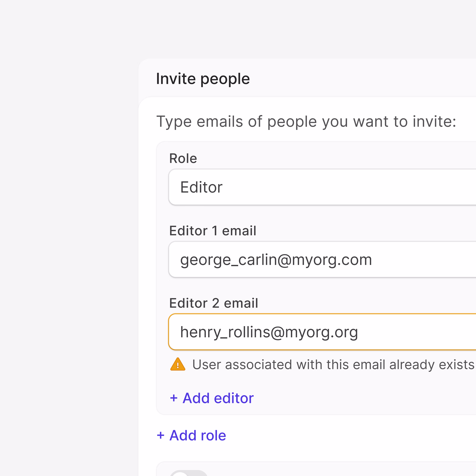This screenshot has width=476, height=476.
Task: Click the Add editor link
Action: coord(218,398)
